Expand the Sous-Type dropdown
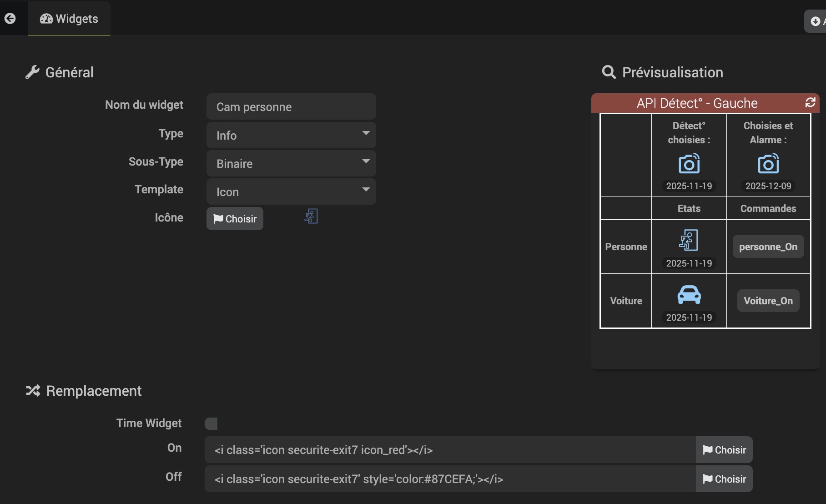The width and height of the screenshot is (826, 504). pyautogui.click(x=291, y=163)
